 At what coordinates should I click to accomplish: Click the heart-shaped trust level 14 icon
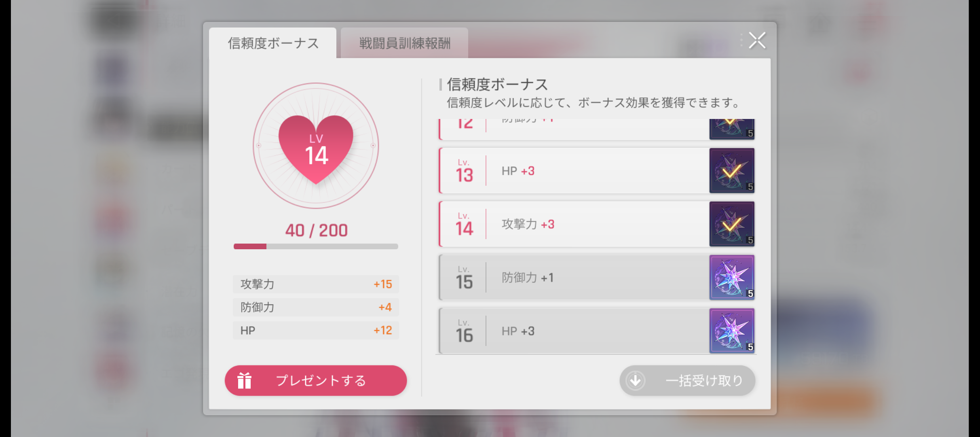(316, 148)
